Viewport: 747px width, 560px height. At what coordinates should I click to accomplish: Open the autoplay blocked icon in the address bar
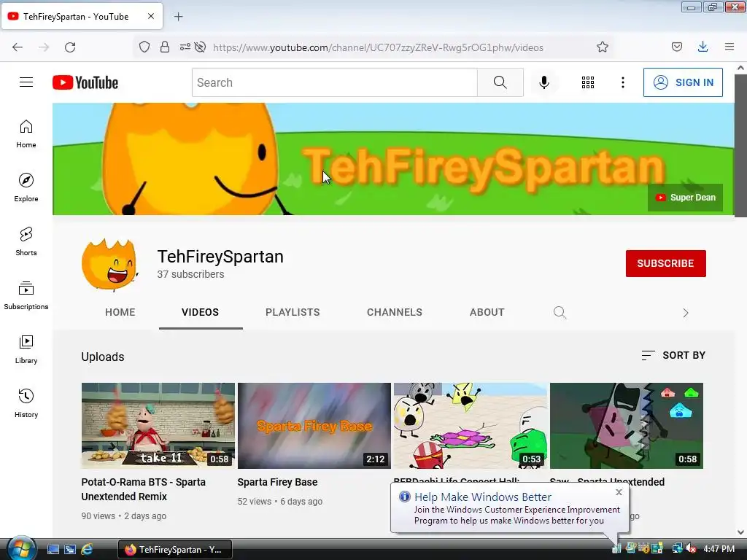tap(201, 47)
